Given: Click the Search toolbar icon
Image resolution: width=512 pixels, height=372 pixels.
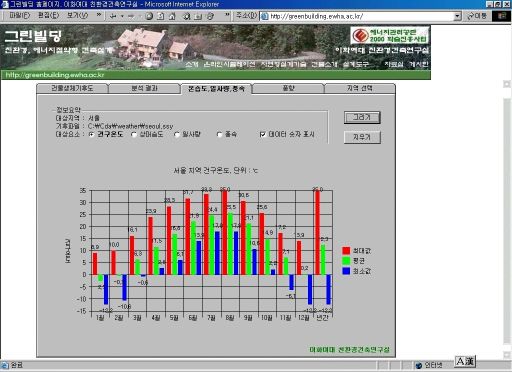Looking at the screenshot, I should pos(187,16).
